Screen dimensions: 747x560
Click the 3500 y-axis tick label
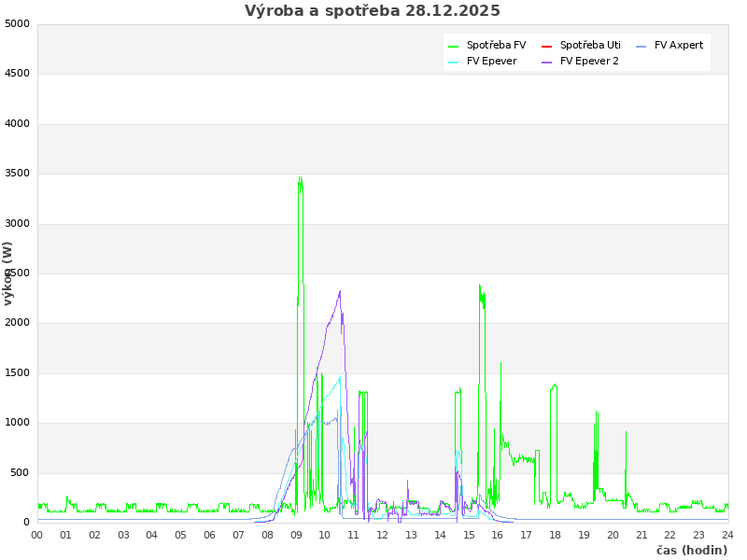pyautogui.click(x=17, y=173)
